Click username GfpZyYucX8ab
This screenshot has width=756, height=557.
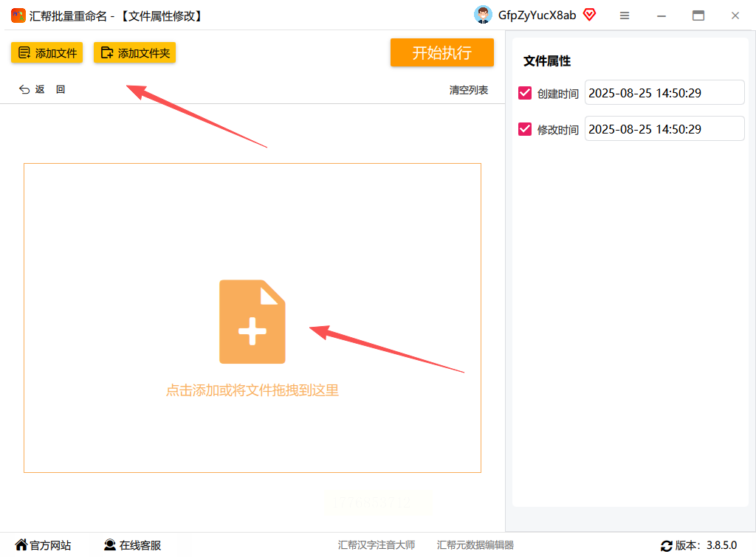537,15
